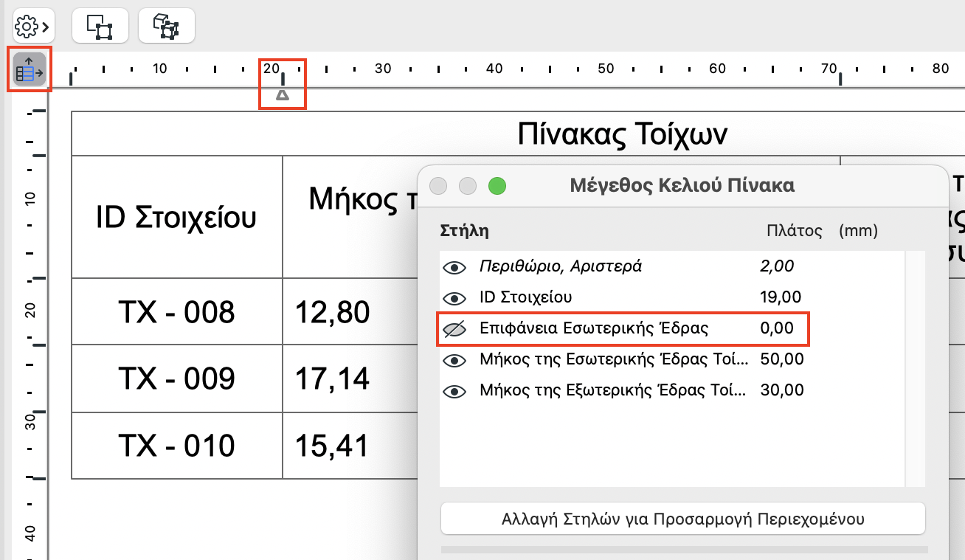Click the highlighted table column tool icon

tap(27, 69)
